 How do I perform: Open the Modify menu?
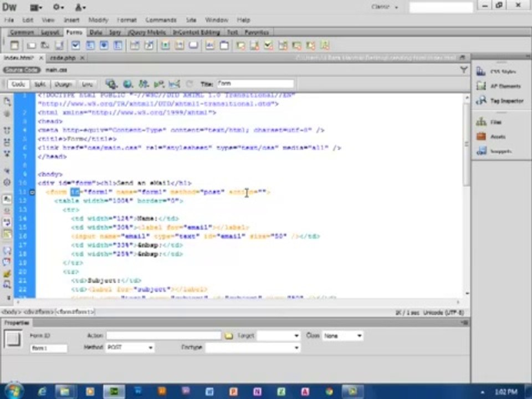click(98, 20)
